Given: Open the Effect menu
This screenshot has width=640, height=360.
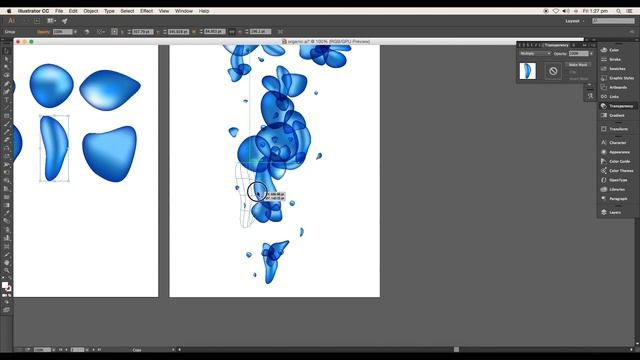Looking at the screenshot, I should 147,11.
